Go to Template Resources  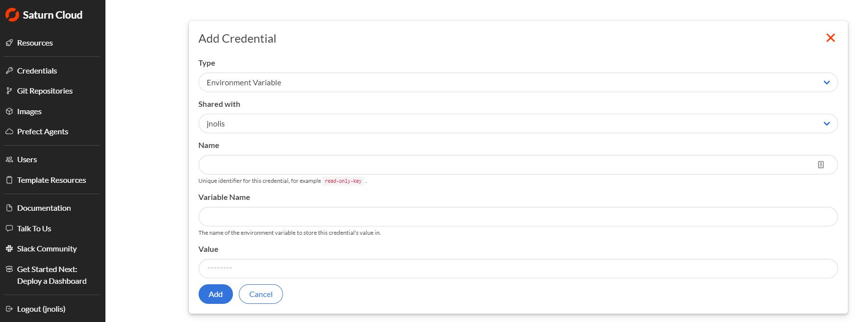51,180
